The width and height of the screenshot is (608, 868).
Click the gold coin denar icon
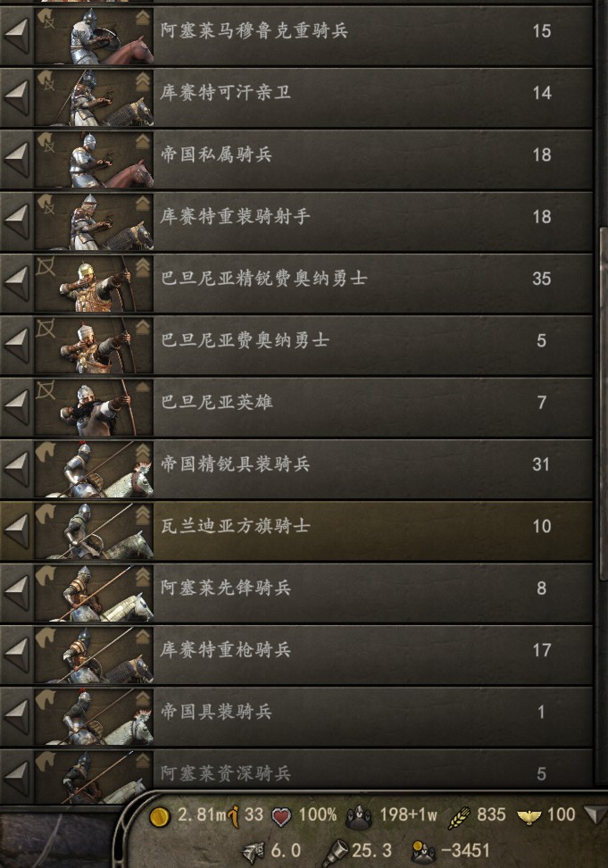point(160,816)
